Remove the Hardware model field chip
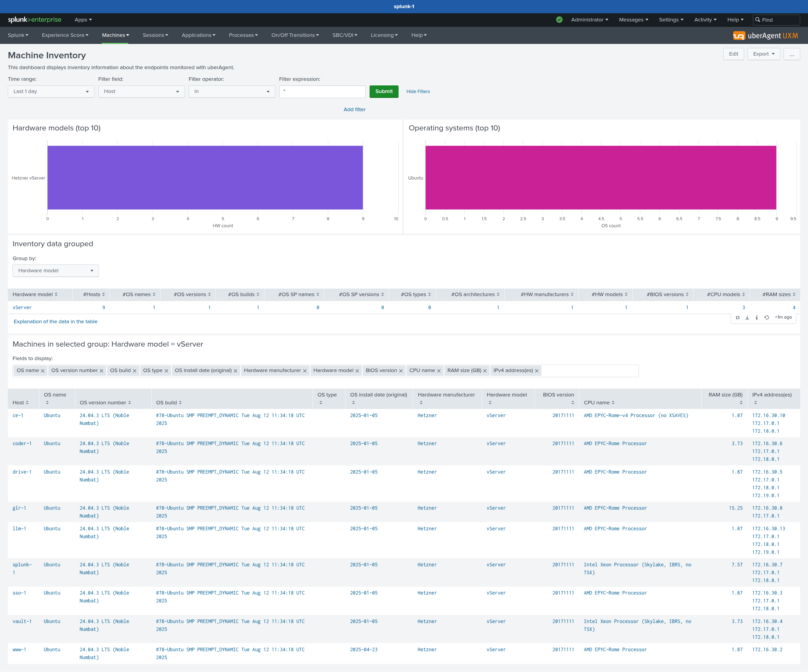 (357, 371)
